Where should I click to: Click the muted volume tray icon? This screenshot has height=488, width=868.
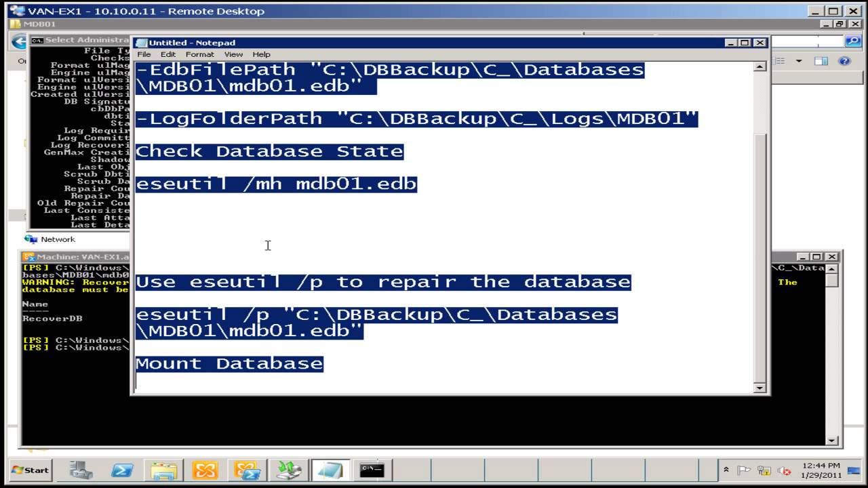pyautogui.click(x=784, y=470)
